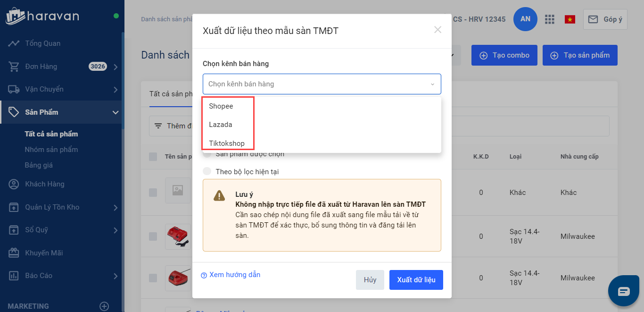This screenshot has height=312, width=644.
Task: Choose Shopee from the channel list
Action: 221,106
